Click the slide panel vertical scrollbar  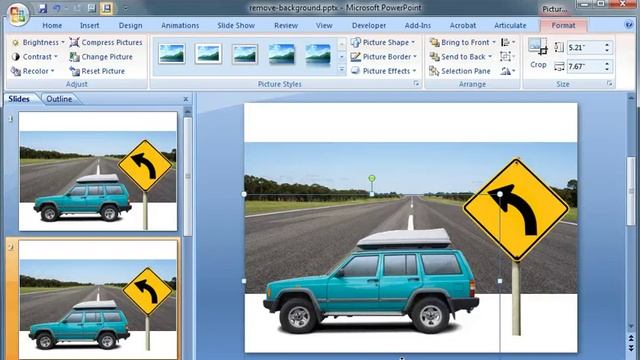(x=187, y=176)
